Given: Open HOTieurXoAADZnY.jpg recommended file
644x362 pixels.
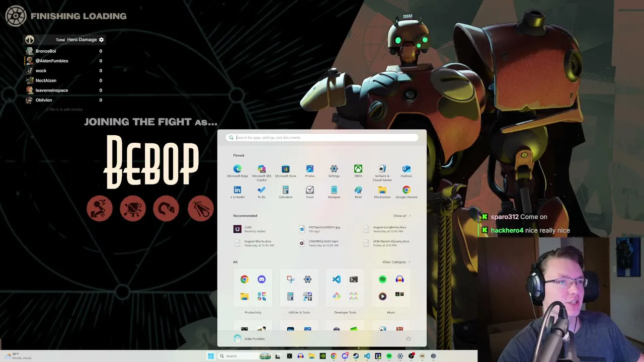Looking at the screenshot, I should pos(320,229).
